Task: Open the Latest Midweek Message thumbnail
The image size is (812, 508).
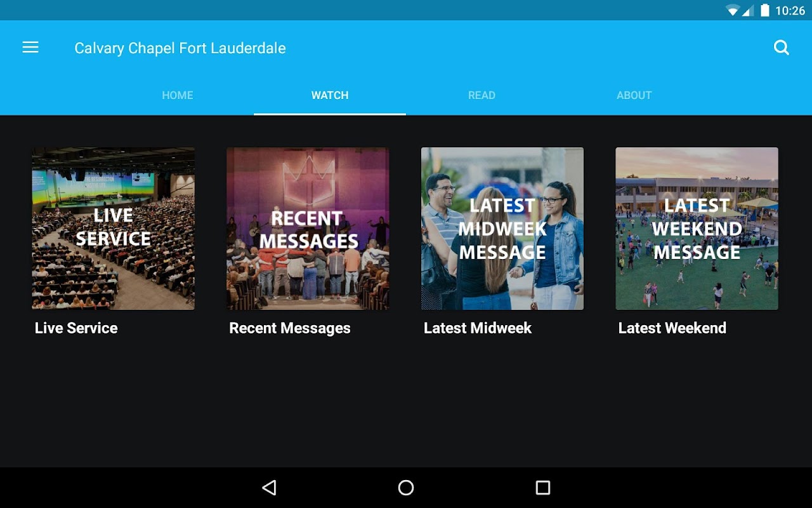Action: [502, 229]
